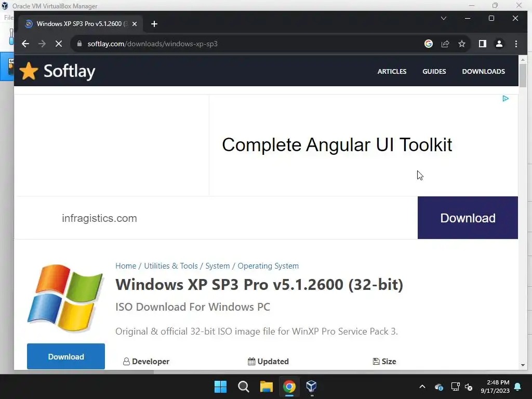The height and width of the screenshot is (399, 532).
Task: Click infragistics.com ad link
Action: coord(99,218)
